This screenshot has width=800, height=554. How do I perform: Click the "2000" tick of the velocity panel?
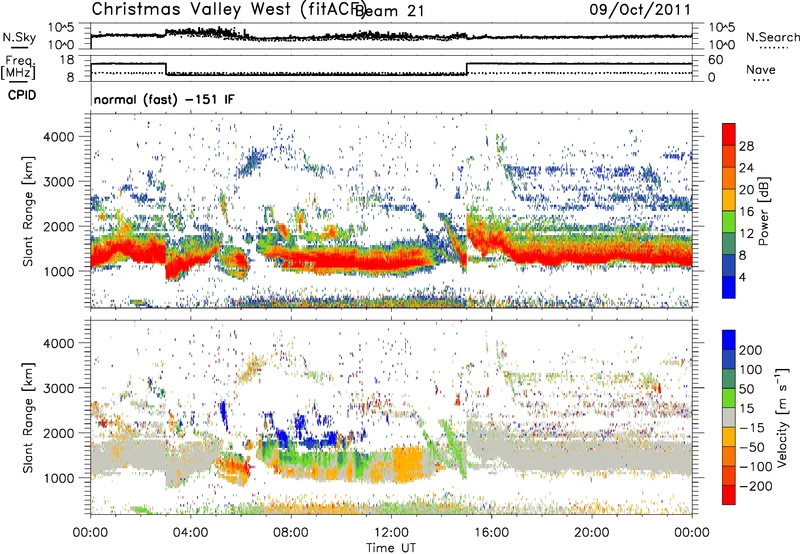pyautogui.click(x=59, y=433)
